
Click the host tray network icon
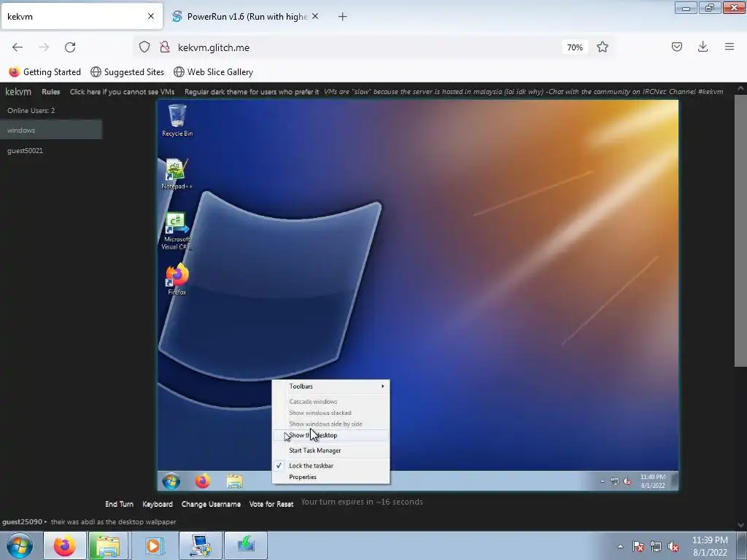pyautogui.click(x=656, y=546)
